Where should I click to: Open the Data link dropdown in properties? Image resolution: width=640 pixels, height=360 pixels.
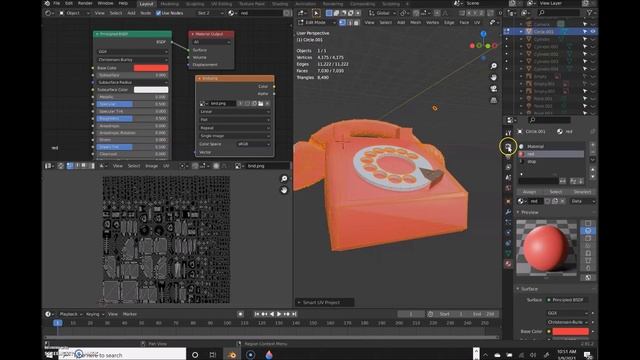click(x=582, y=201)
